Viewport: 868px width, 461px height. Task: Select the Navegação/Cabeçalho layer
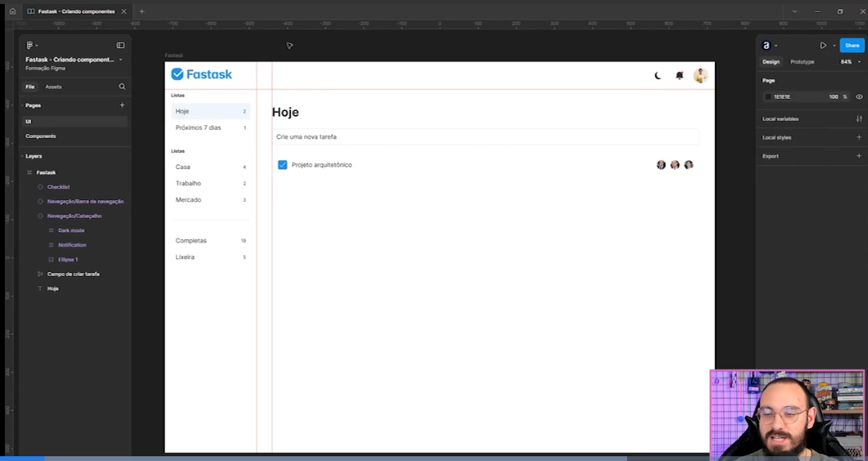coord(74,216)
